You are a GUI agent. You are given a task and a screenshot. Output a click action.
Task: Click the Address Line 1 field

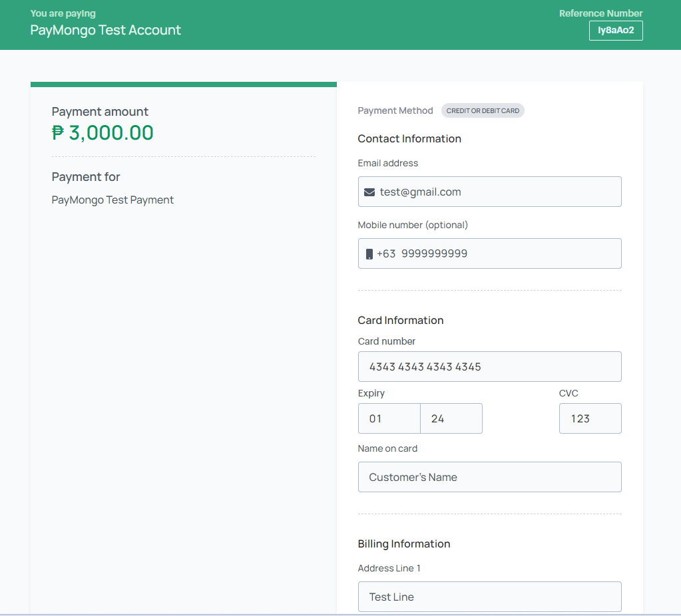(489, 597)
